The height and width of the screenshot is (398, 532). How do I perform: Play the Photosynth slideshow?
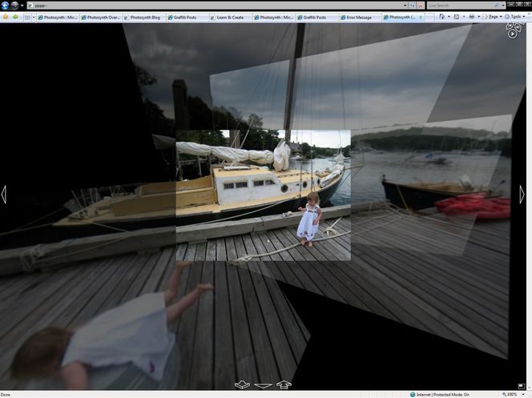(512, 34)
